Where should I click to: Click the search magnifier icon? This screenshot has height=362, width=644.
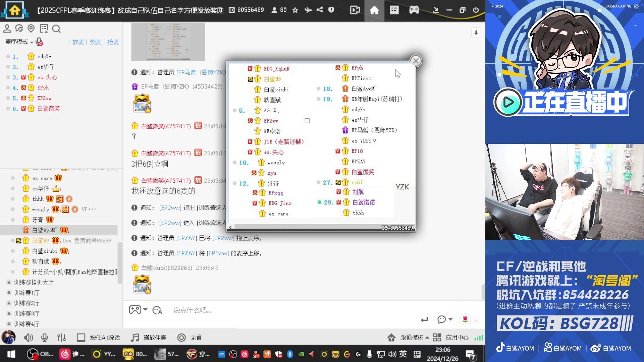click(56, 29)
